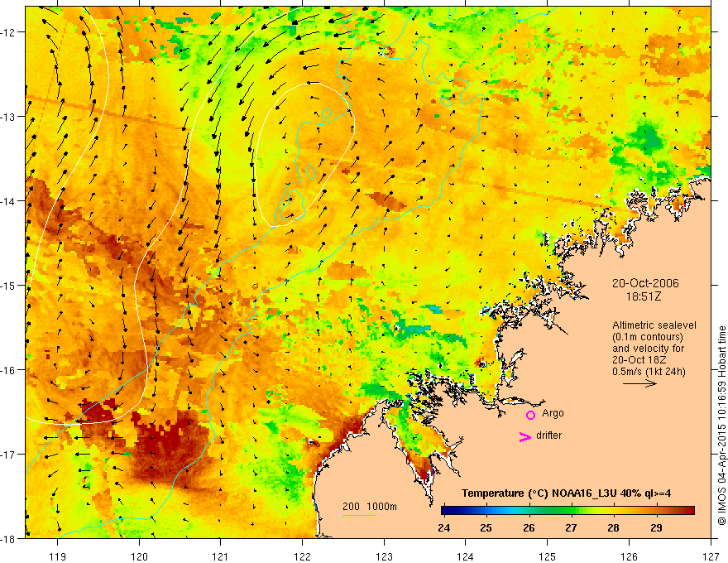
Task: Click the '0.5m/s (1kt 24h)' text
Action: (649, 372)
